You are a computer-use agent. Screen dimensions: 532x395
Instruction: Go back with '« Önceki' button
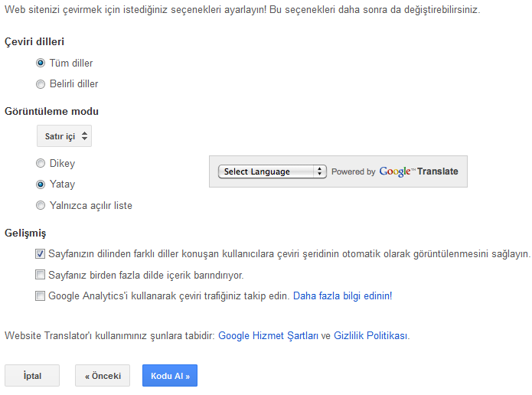[x=103, y=376]
